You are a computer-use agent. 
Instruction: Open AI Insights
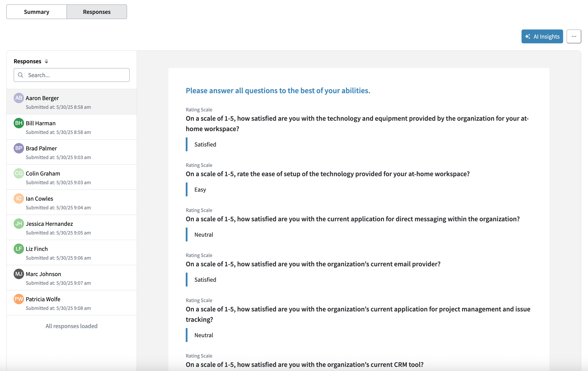coord(542,36)
